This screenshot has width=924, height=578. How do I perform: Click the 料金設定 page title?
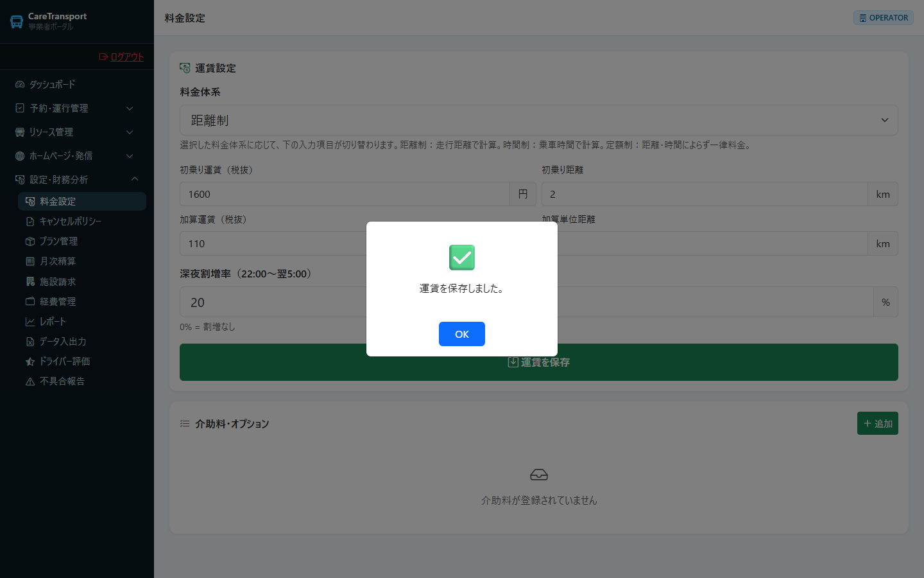[185, 18]
